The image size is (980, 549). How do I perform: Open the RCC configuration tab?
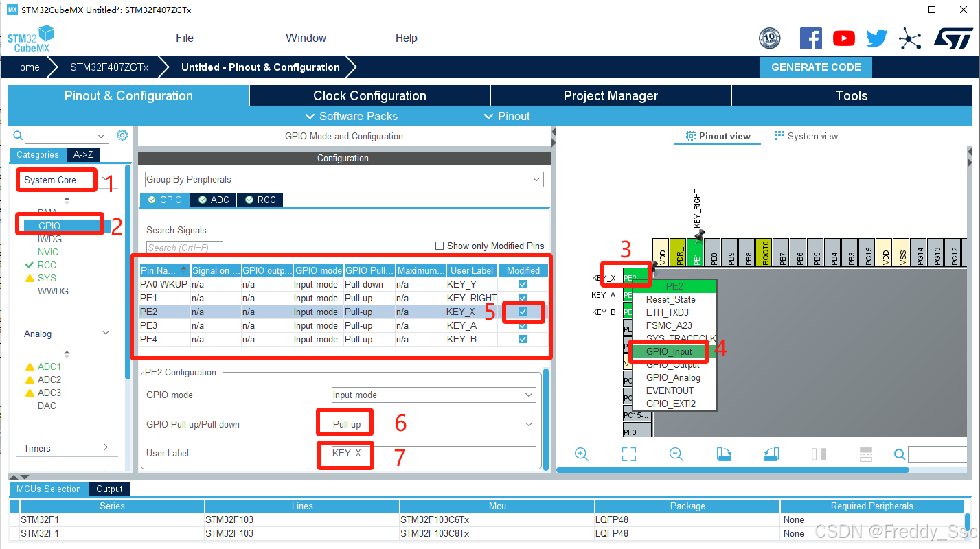pyautogui.click(x=260, y=200)
